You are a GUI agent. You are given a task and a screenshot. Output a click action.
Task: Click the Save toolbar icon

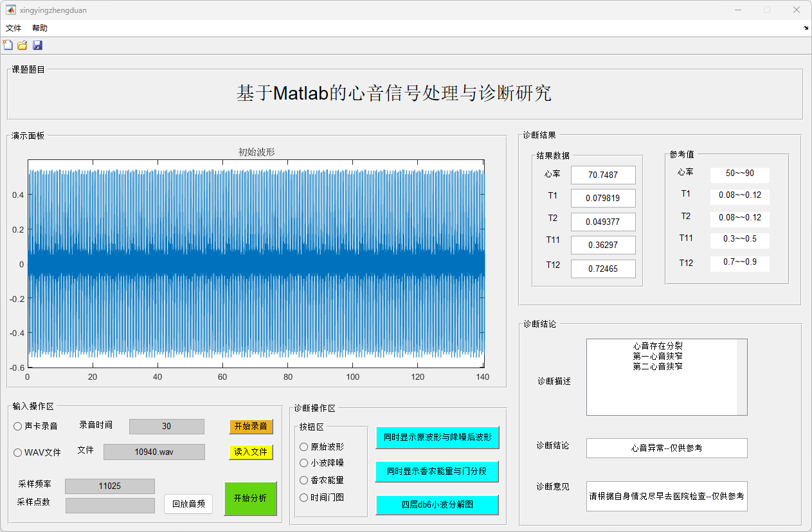click(x=37, y=45)
